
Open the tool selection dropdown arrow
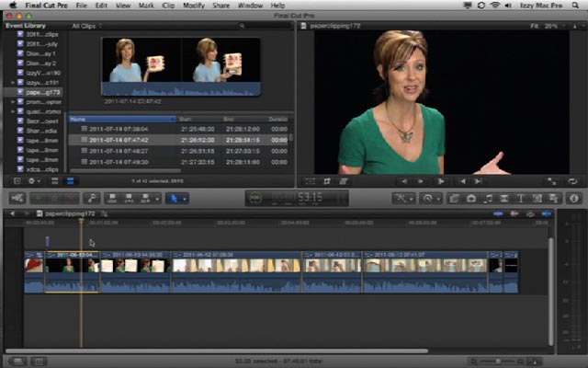185,199
